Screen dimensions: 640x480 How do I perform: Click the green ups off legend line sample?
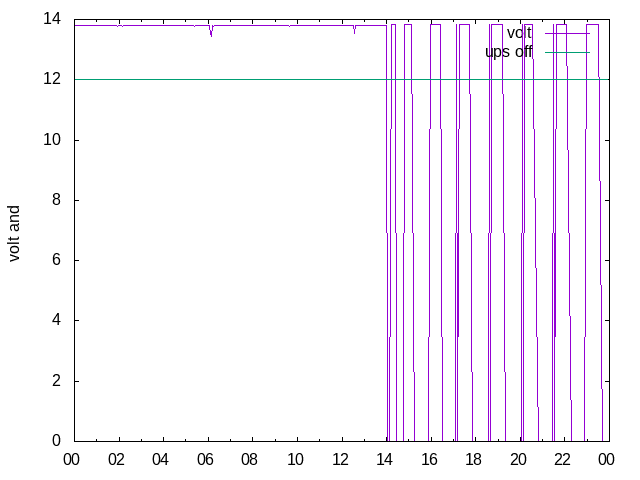click(x=567, y=52)
